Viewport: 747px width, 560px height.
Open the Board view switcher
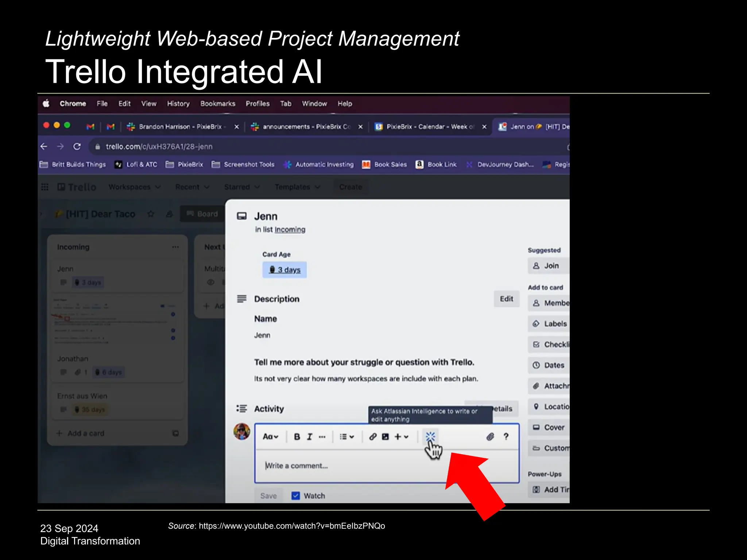[x=202, y=214]
